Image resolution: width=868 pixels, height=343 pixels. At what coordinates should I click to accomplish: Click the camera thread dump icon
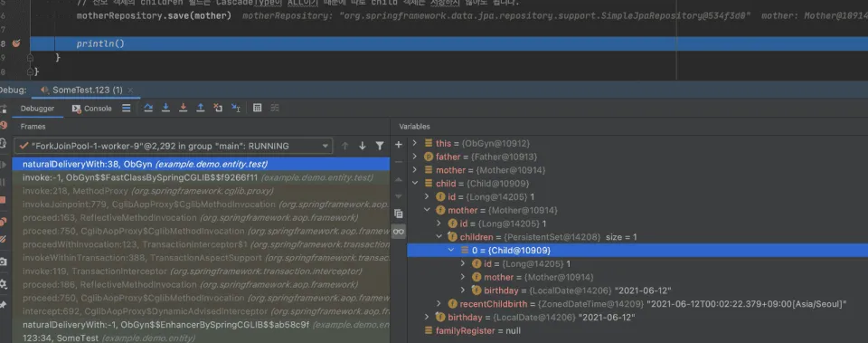click(4, 262)
